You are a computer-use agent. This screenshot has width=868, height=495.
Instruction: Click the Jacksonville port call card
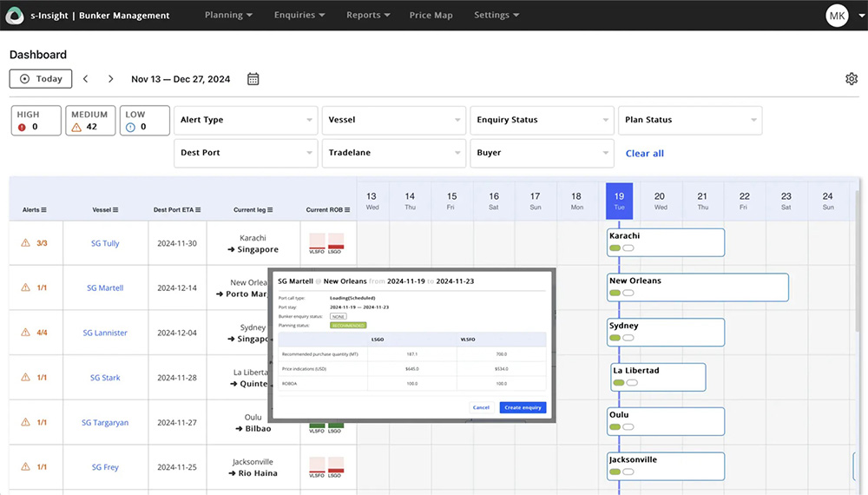[666, 466]
